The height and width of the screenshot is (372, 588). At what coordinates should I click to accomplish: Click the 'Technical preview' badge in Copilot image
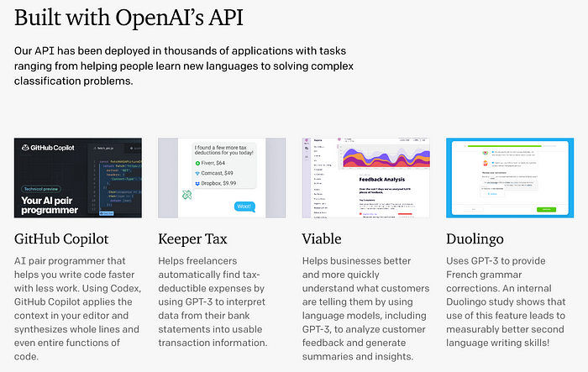pos(41,189)
